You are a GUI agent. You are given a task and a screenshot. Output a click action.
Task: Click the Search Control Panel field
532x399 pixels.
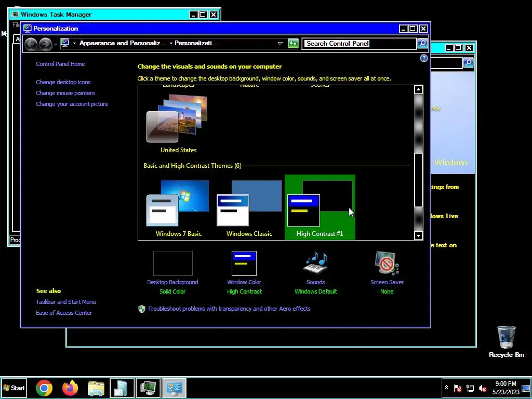359,44
